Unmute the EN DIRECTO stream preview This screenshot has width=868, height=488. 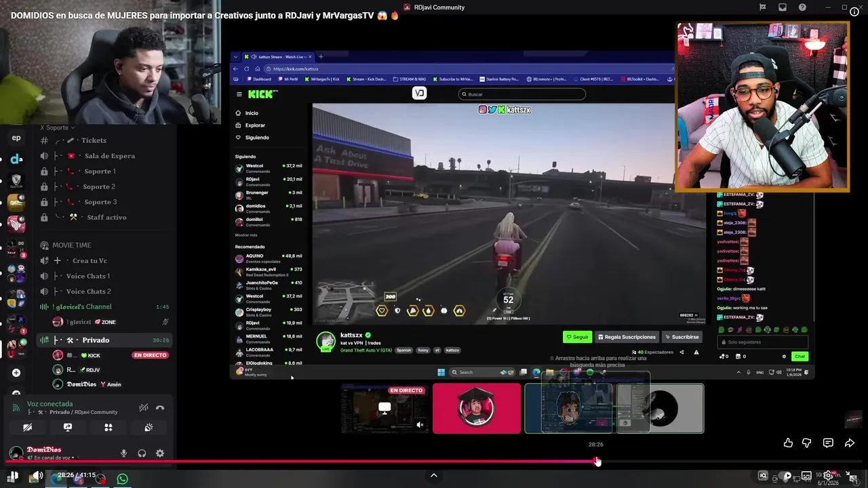point(420,425)
